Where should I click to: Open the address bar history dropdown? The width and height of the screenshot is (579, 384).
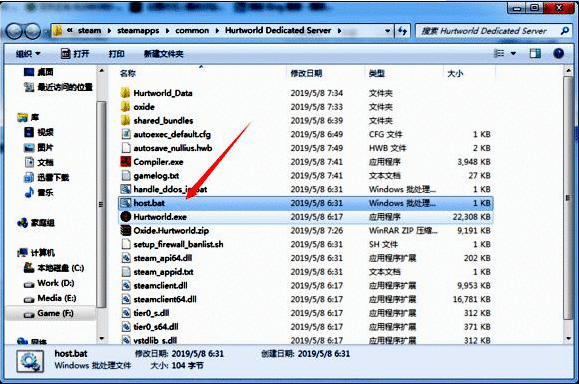[387, 31]
